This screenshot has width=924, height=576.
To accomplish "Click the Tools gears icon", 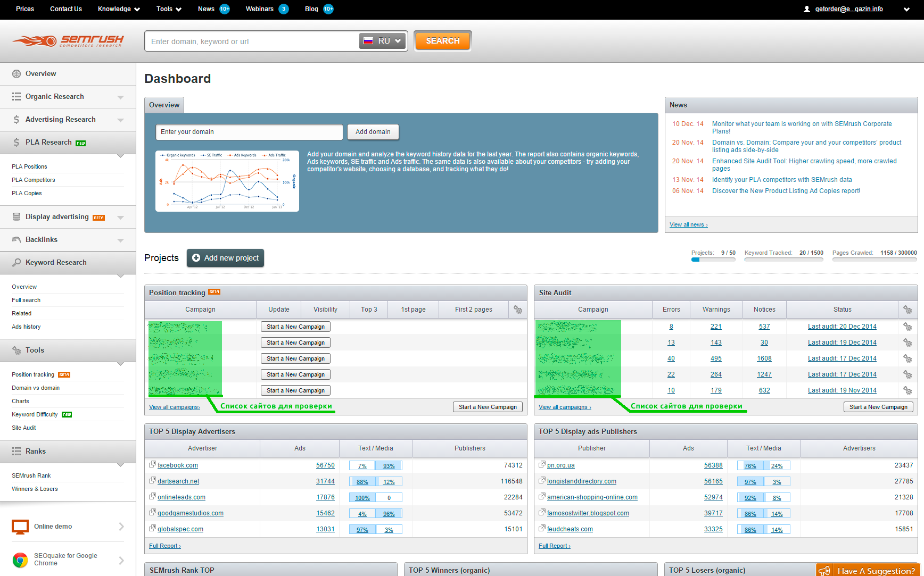I will [16, 350].
